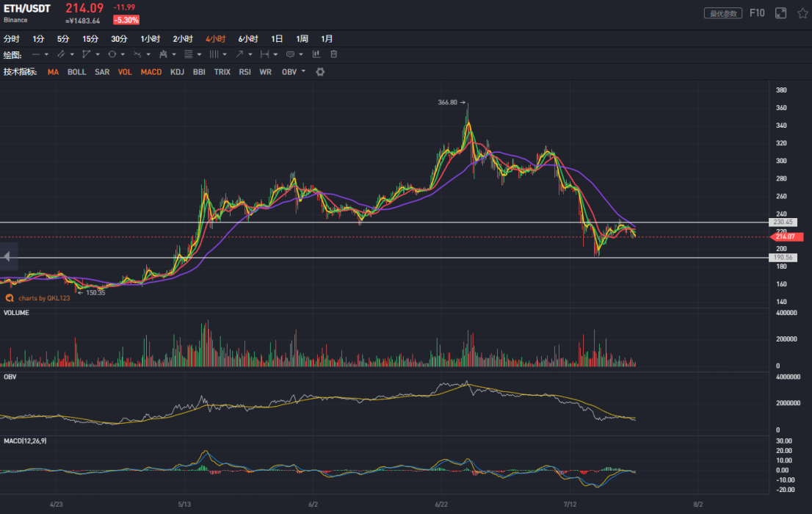Select the vertical lines cycle tool

point(214,54)
